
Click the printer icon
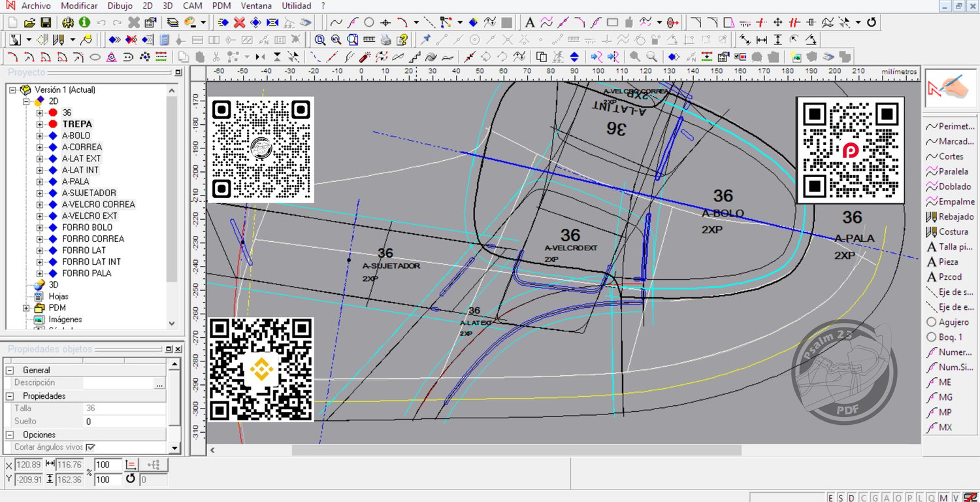point(385,39)
